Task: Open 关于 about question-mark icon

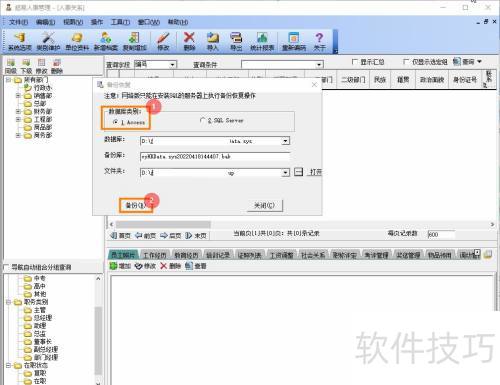Action: [x=319, y=41]
